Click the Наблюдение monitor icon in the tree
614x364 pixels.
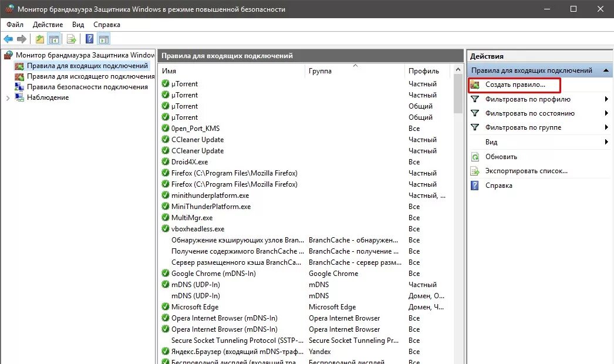tap(19, 97)
